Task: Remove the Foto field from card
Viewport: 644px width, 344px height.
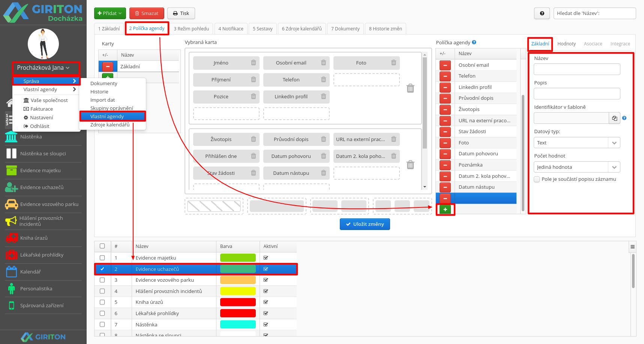Action: coord(394,63)
